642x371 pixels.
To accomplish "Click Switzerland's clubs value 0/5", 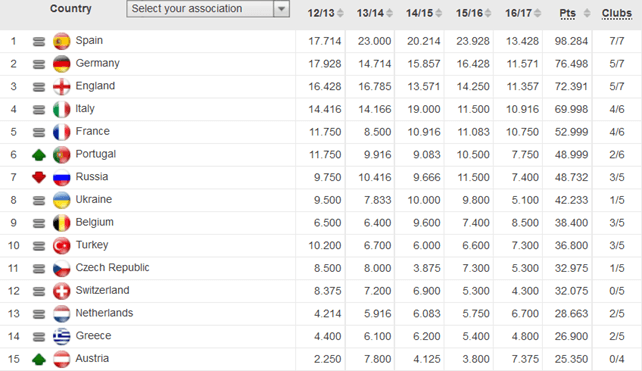I will [617, 291].
